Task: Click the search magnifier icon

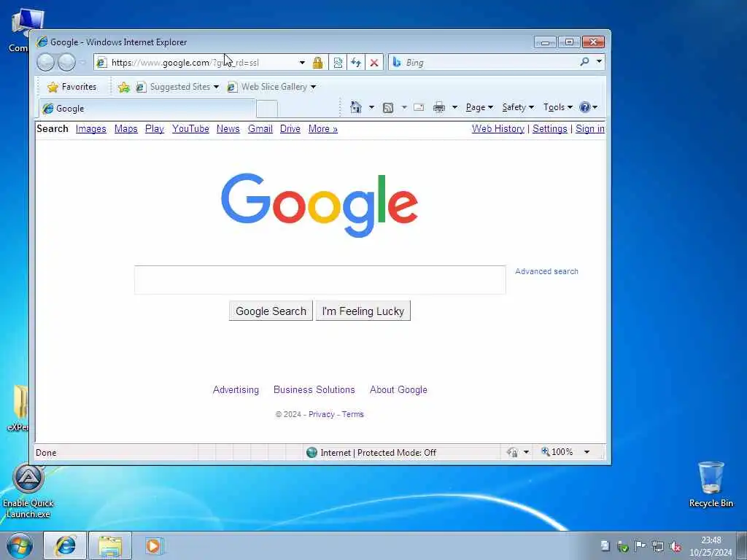Action: point(584,61)
